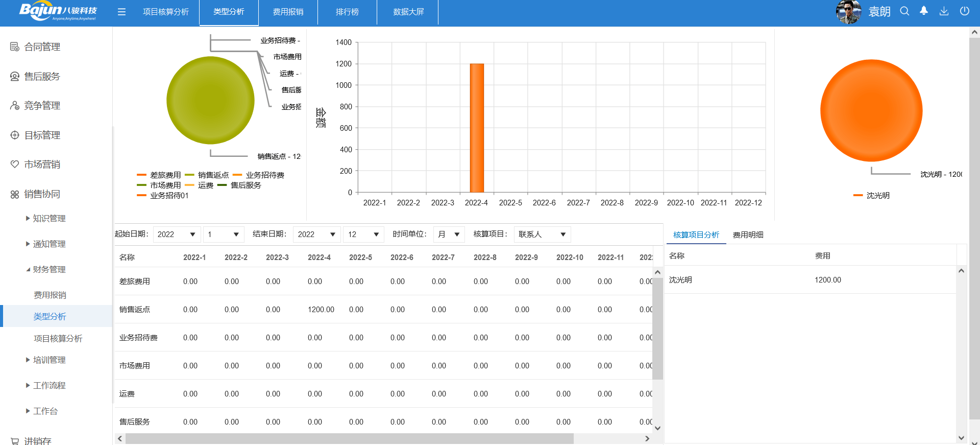The width and height of the screenshot is (980, 445).
Task: Toggle 销售返点 legend series
Action: (x=207, y=175)
